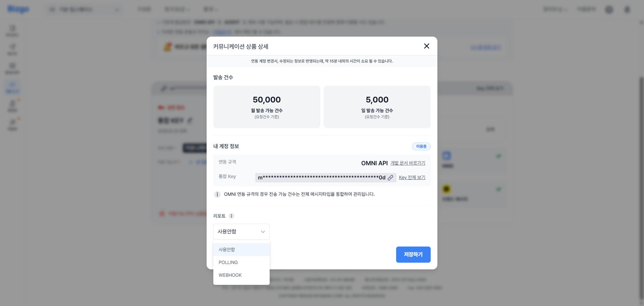Click the 50,000 월 발송 가능 건수 card

click(267, 107)
